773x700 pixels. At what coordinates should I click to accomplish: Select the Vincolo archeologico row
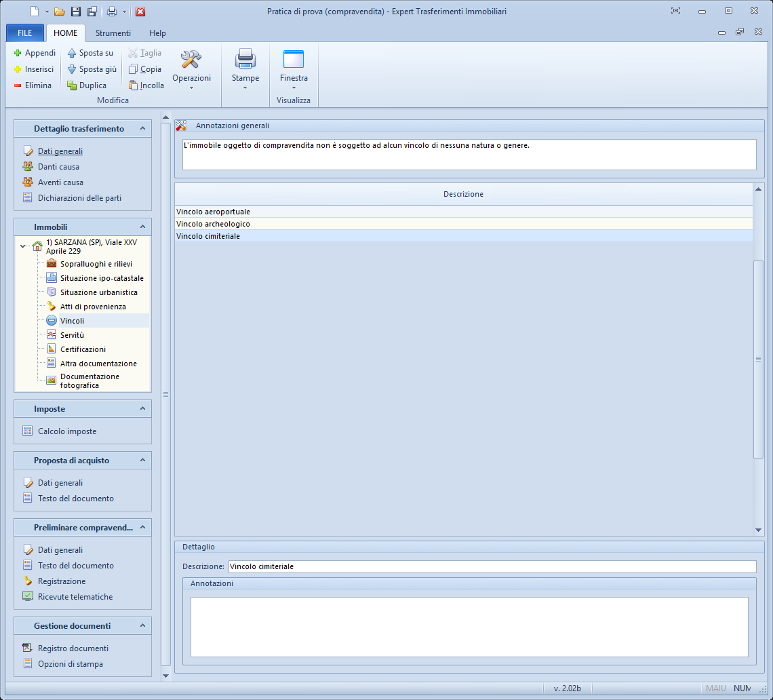pos(213,224)
